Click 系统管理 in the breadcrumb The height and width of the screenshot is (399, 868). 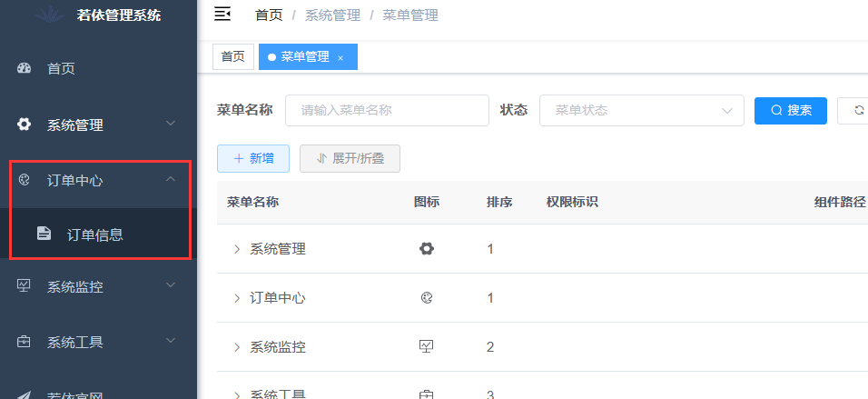[x=332, y=15]
